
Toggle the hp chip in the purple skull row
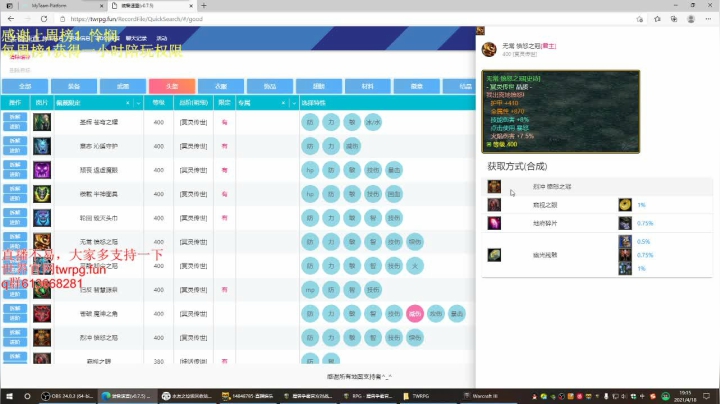[310, 170]
